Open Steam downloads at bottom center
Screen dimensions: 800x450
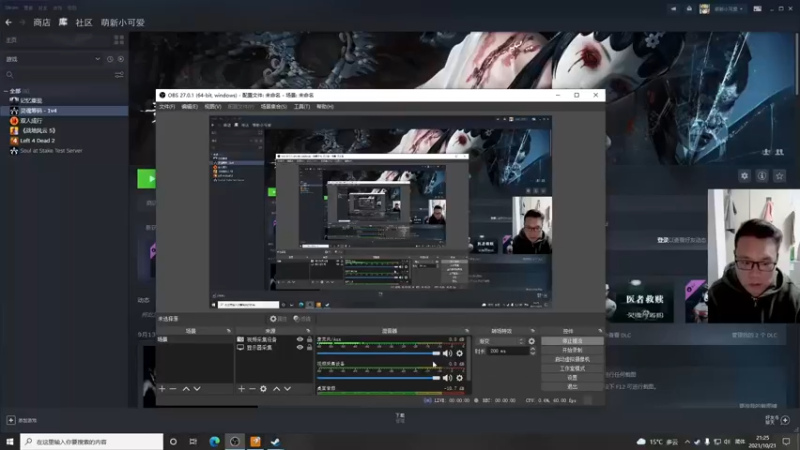[x=400, y=418]
